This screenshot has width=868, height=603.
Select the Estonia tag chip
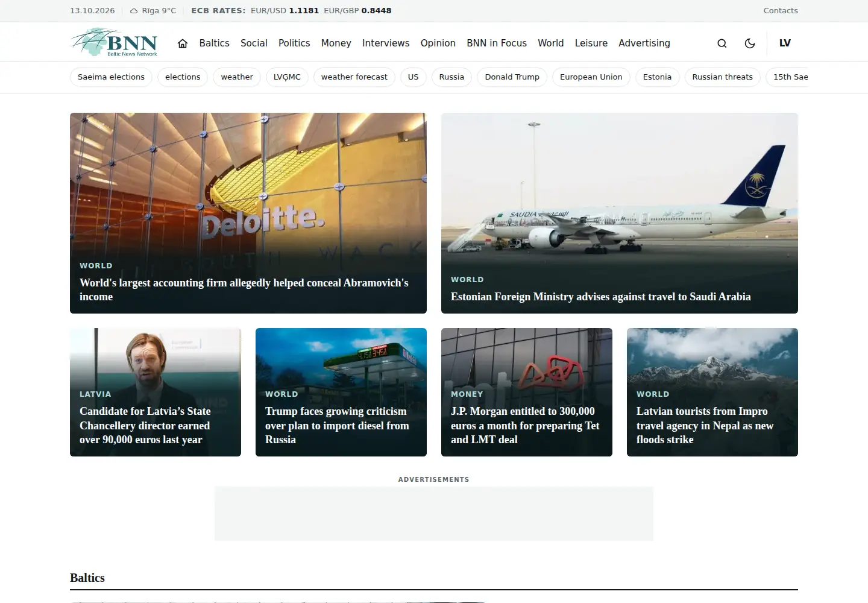click(x=657, y=77)
